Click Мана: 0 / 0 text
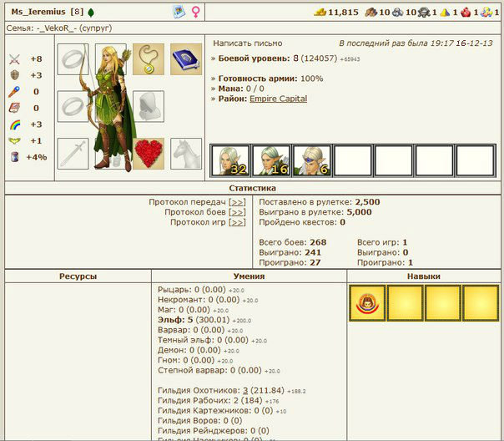 point(241,89)
